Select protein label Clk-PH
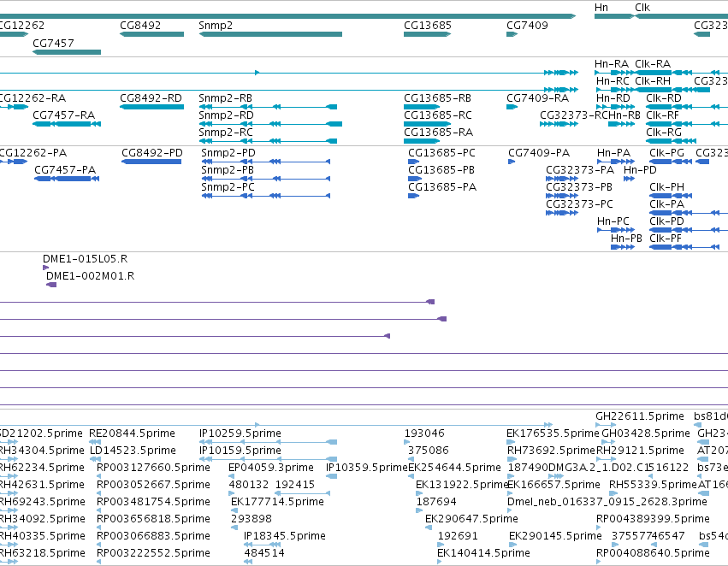The width and height of the screenshot is (728, 566). pyautogui.click(x=666, y=187)
